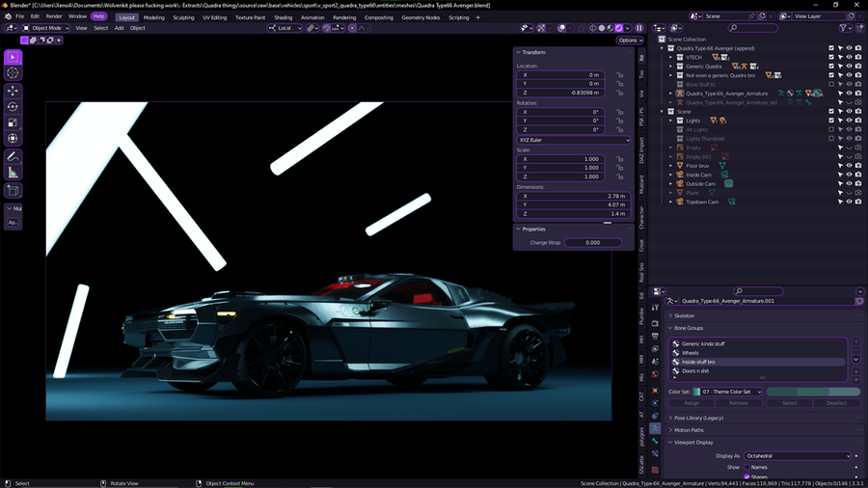Screen dimensions: 868x488
Task: Open the Object Constraints properties tab
Action: (656, 416)
